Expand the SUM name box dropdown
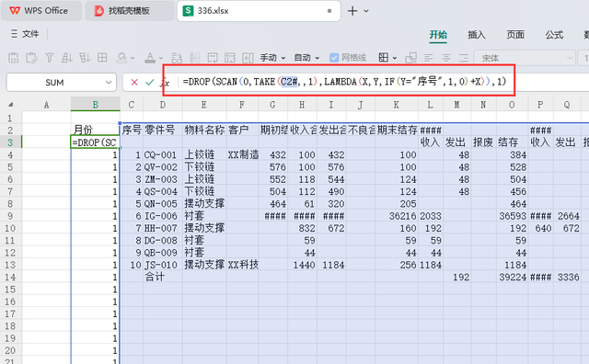The width and height of the screenshot is (589, 364). pyautogui.click(x=109, y=82)
